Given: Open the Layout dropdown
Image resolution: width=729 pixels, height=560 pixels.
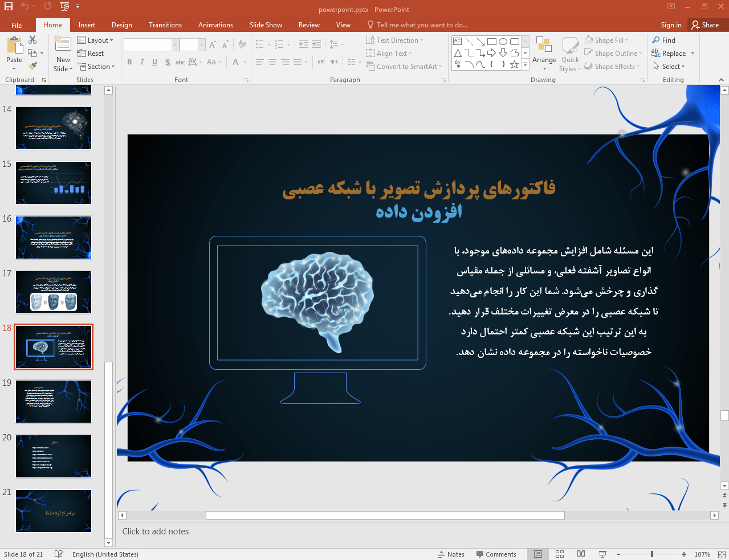Looking at the screenshot, I should pos(95,40).
